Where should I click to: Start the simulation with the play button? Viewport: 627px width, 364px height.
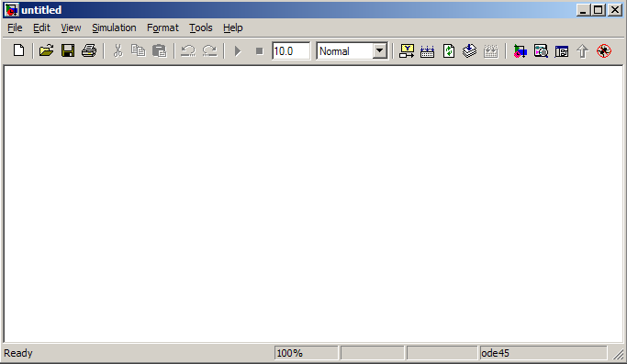238,51
